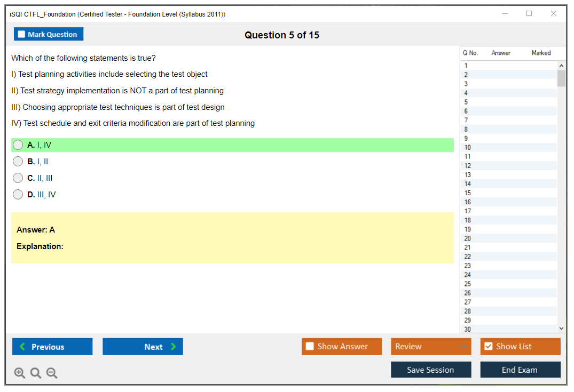Tick the Mark Question checkbox
Viewport: 574px width, 392px height.
click(x=22, y=35)
